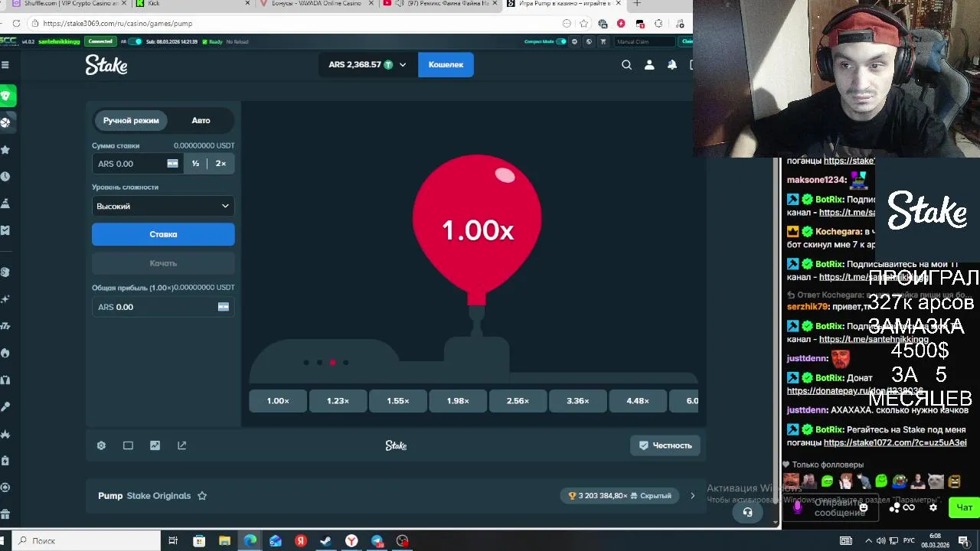980x551 pixels.
Task: Open Yandex browser red Y taskbar icon
Action: coord(351,541)
